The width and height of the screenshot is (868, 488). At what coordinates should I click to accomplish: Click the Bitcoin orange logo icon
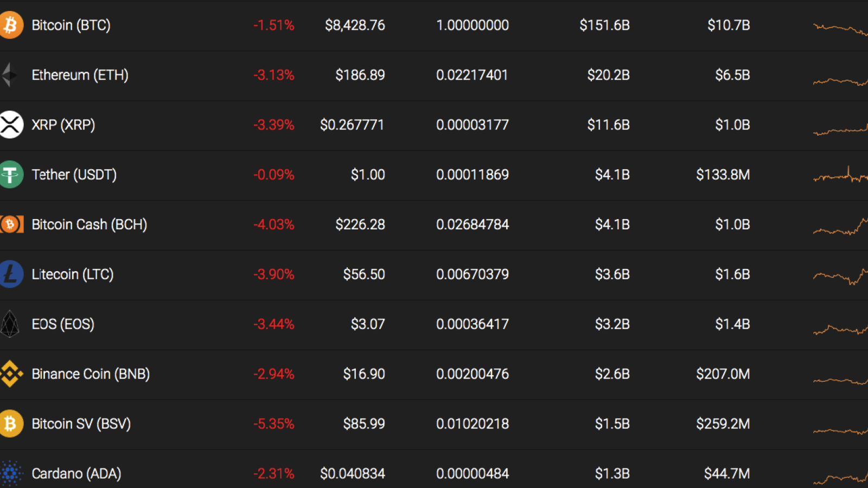pyautogui.click(x=10, y=25)
